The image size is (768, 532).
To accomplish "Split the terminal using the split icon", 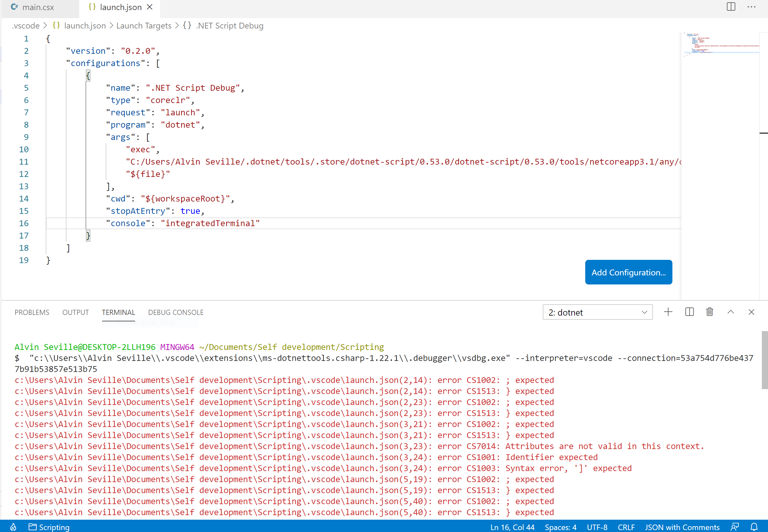I will coord(689,312).
